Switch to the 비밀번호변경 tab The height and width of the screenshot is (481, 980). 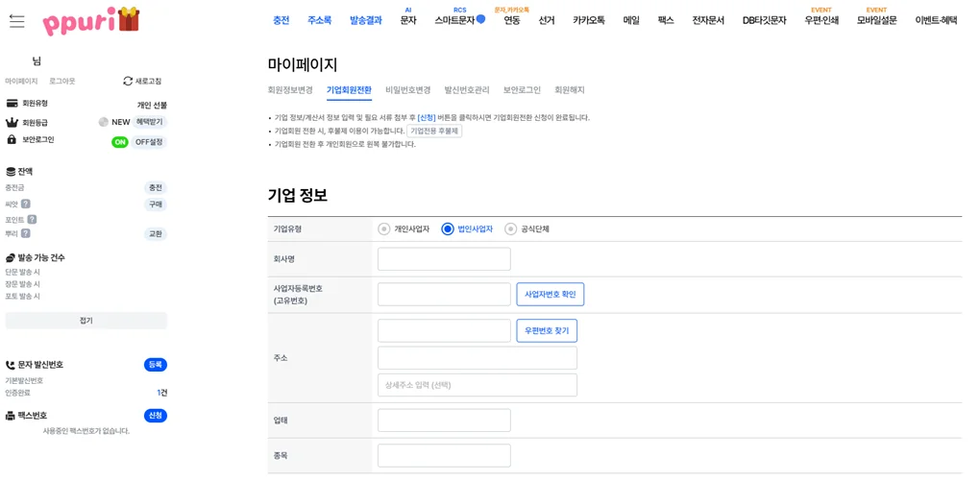click(x=407, y=90)
